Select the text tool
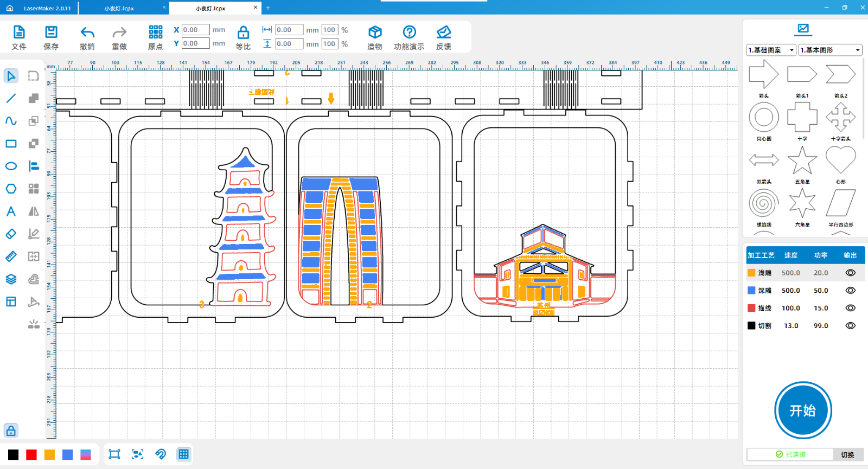 pyautogui.click(x=11, y=211)
